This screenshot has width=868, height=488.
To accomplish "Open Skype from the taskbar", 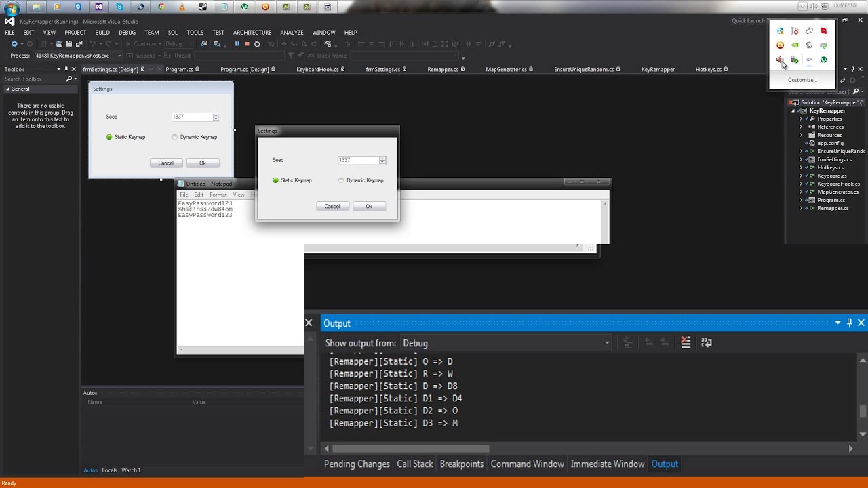I will click(x=119, y=7).
